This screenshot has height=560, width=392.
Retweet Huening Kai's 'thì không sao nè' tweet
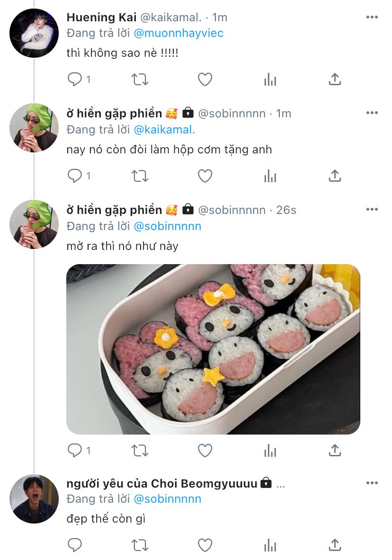140,79
